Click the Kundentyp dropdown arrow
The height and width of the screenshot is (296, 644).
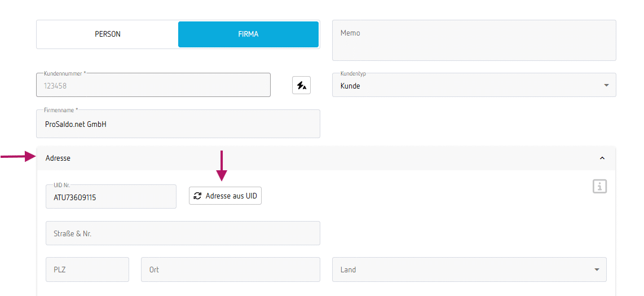[606, 85]
